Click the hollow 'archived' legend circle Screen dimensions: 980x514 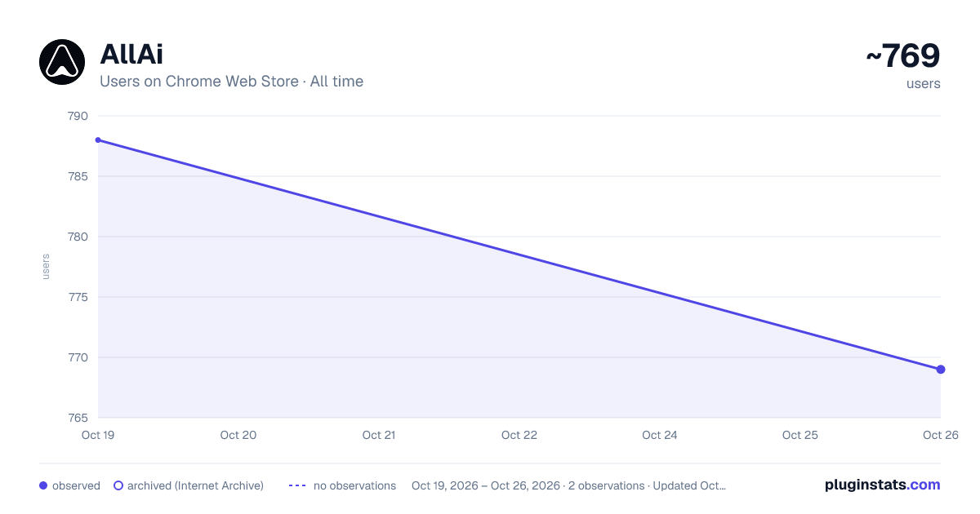point(118,485)
